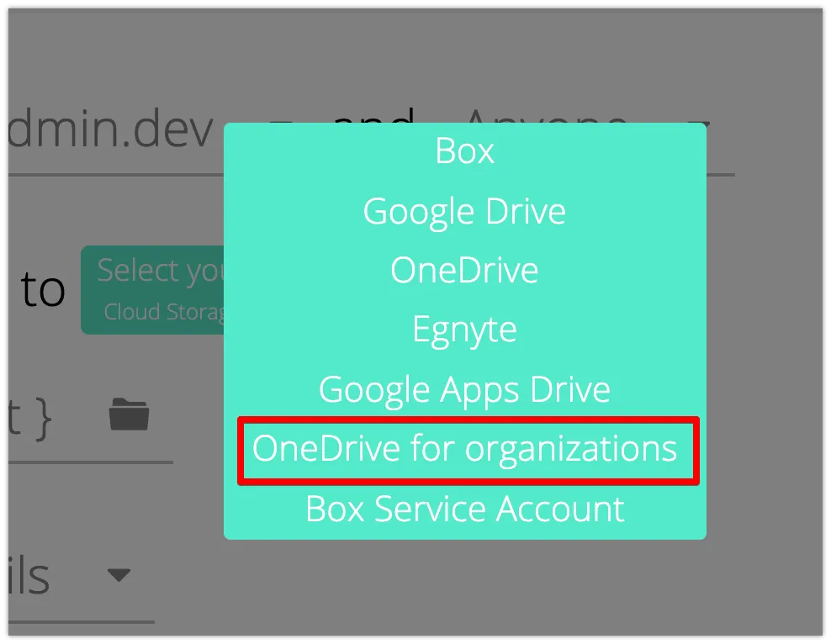Image resolution: width=831 pixels, height=644 pixels.
Task: Select Box from the storage menu
Action: tap(465, 151)
